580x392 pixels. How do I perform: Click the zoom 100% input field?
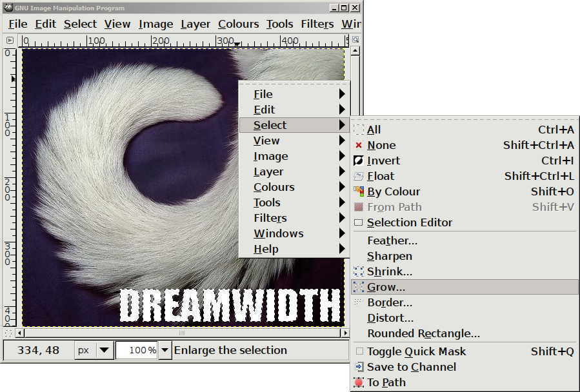click(137, 350)
